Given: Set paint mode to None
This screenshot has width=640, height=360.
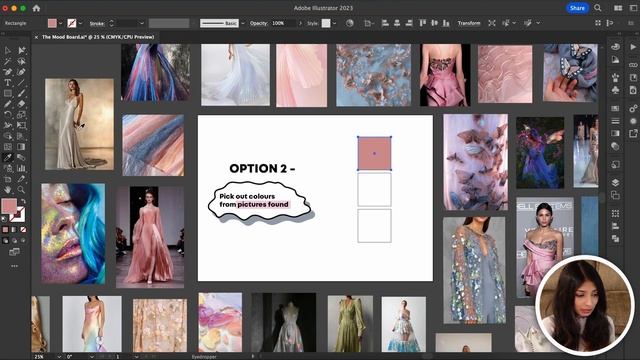Looking at the screenshot, I should pos(23,230).
